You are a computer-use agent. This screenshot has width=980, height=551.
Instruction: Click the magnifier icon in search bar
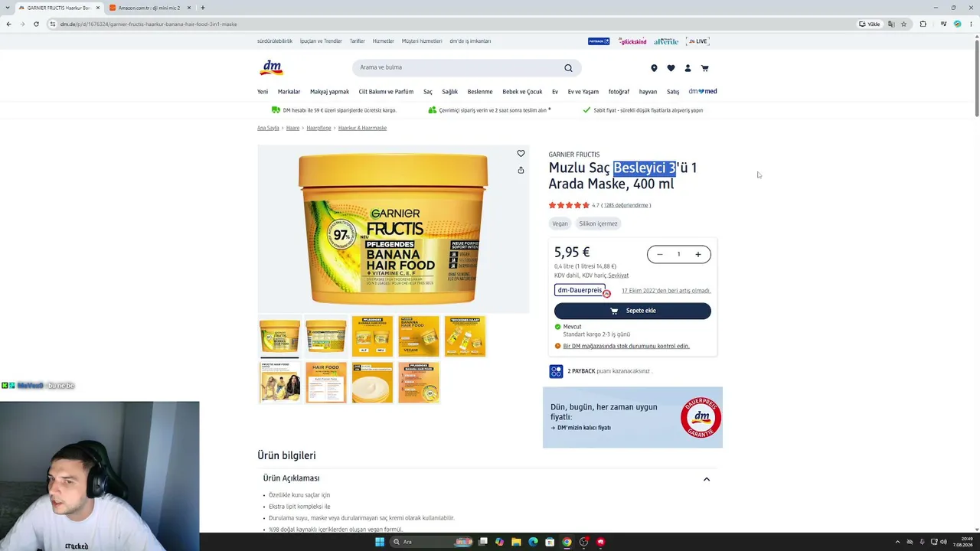point(568,68)
